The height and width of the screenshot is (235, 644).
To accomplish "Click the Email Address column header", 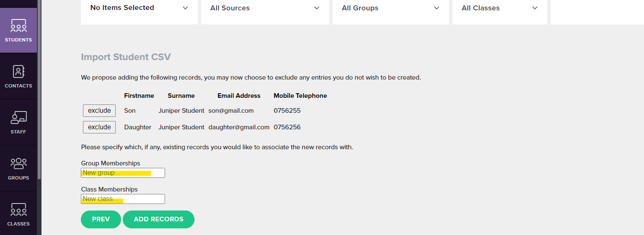I will coord(239,96).
